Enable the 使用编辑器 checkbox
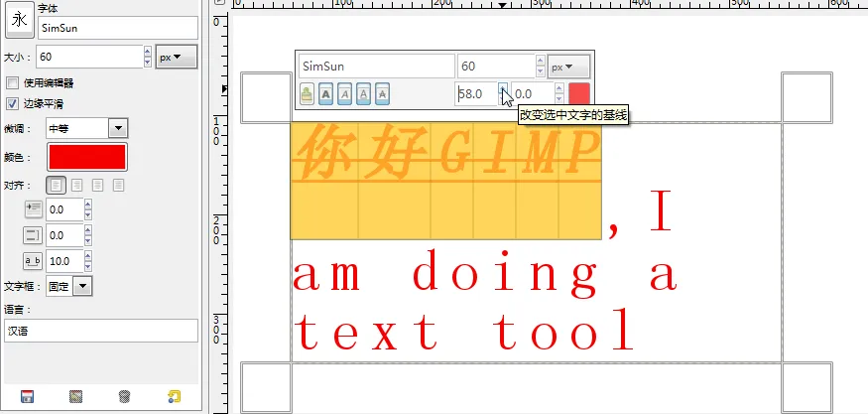This screenshot has height=414, width=868. tap(12, 83)
